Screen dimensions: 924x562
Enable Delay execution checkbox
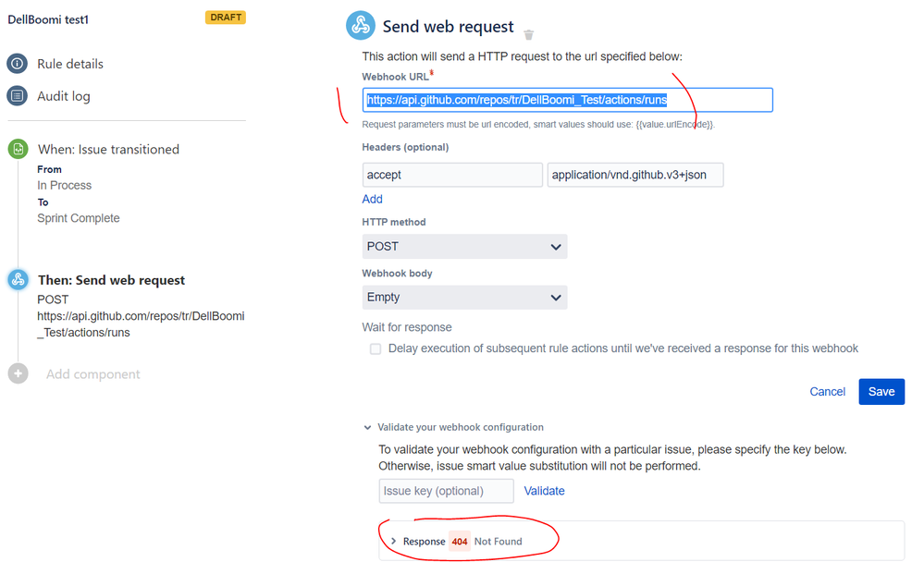(x=376, y=348)
